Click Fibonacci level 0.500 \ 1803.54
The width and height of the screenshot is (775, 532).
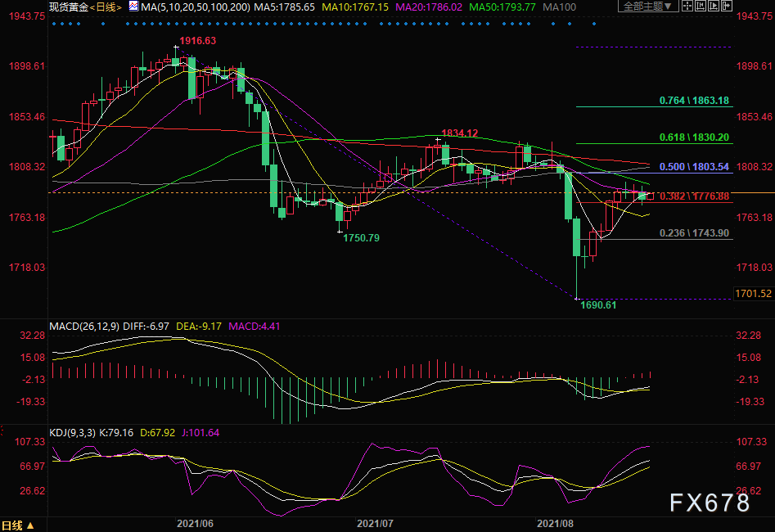click(694, 167)
